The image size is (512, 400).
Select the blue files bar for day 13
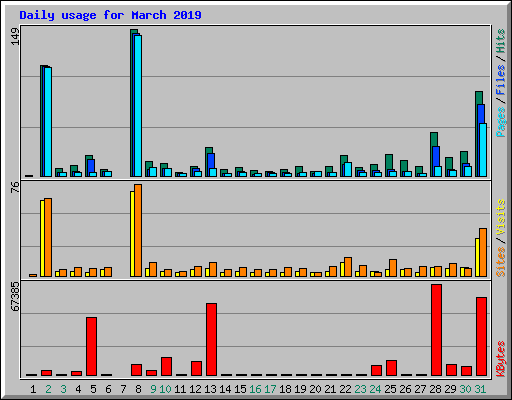pos(211,161)
